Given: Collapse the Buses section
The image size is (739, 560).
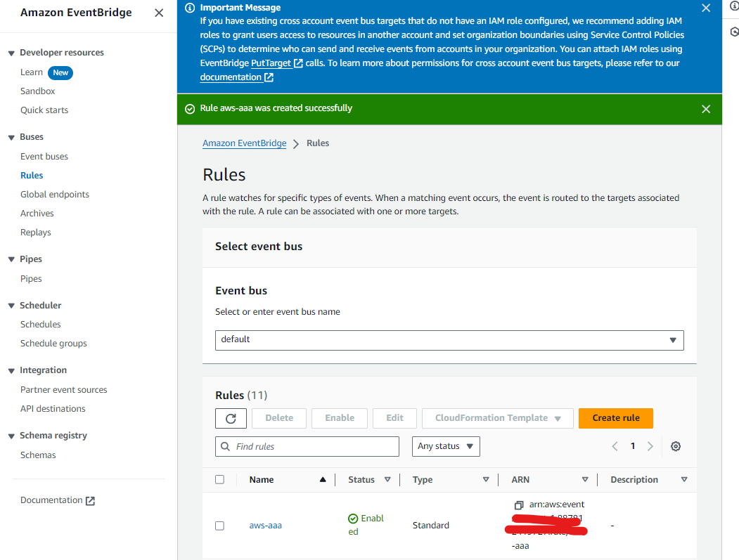Looking at the screenshot, I should [11, 137].
